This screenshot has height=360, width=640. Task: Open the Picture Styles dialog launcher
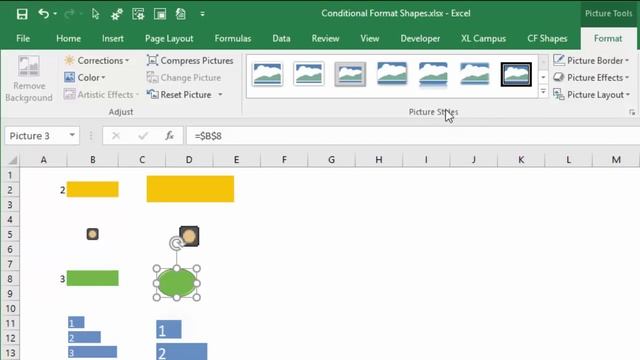[x=632, y=112]
